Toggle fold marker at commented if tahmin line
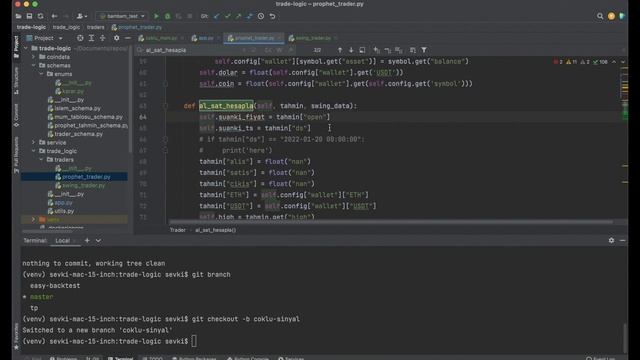This screenshot has width=640, height=360. tap(165, 140)
